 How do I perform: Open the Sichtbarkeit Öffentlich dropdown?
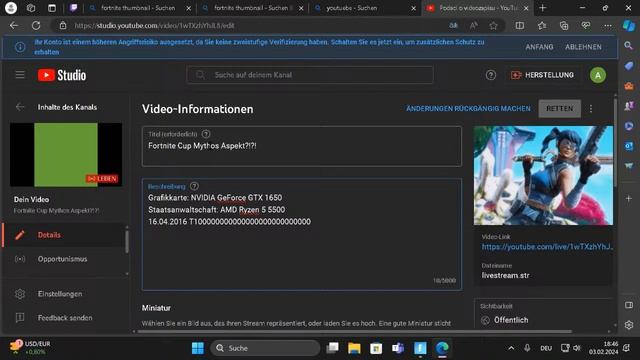click(543, 314)
